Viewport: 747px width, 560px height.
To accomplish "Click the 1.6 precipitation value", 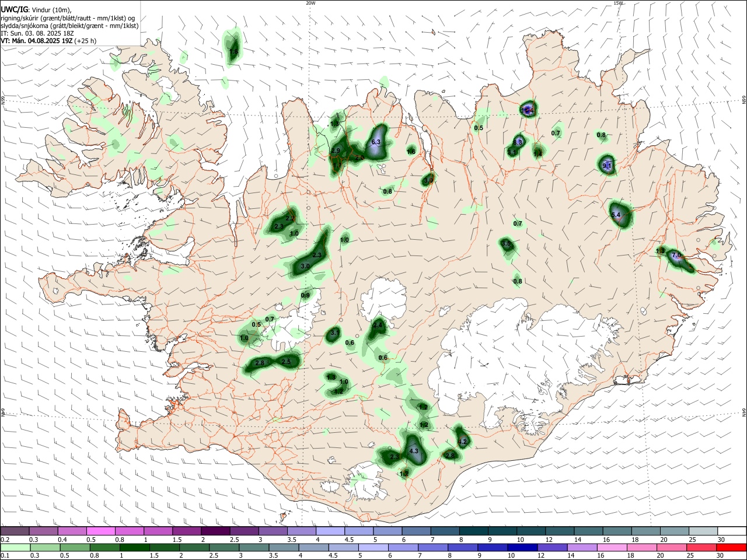I will pyautogui.click(x=411, y=152).
